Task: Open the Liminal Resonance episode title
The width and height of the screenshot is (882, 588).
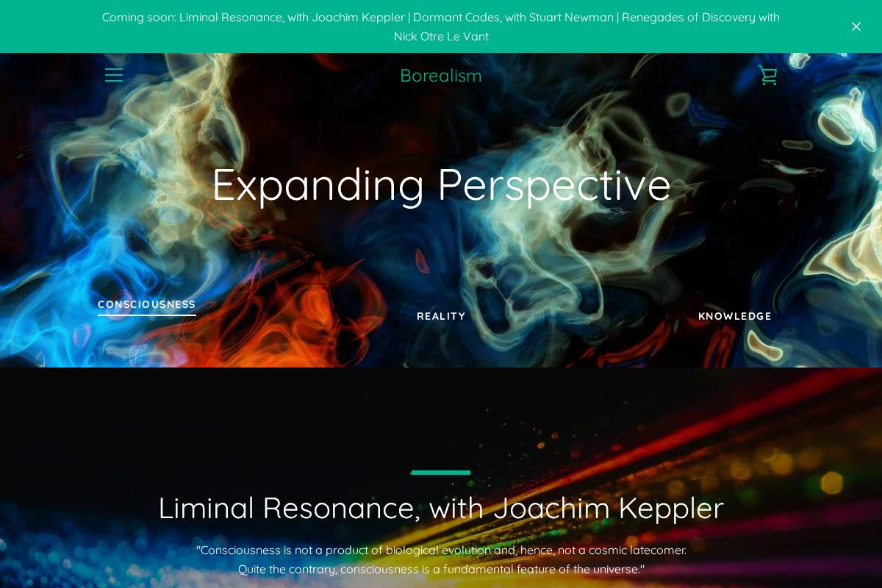Action: [441, 507]
